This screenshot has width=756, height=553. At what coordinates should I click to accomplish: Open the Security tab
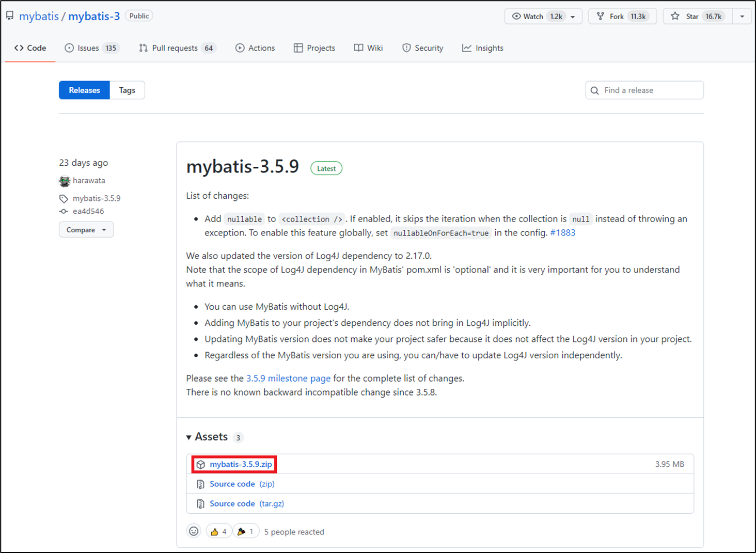pos(422,48)
